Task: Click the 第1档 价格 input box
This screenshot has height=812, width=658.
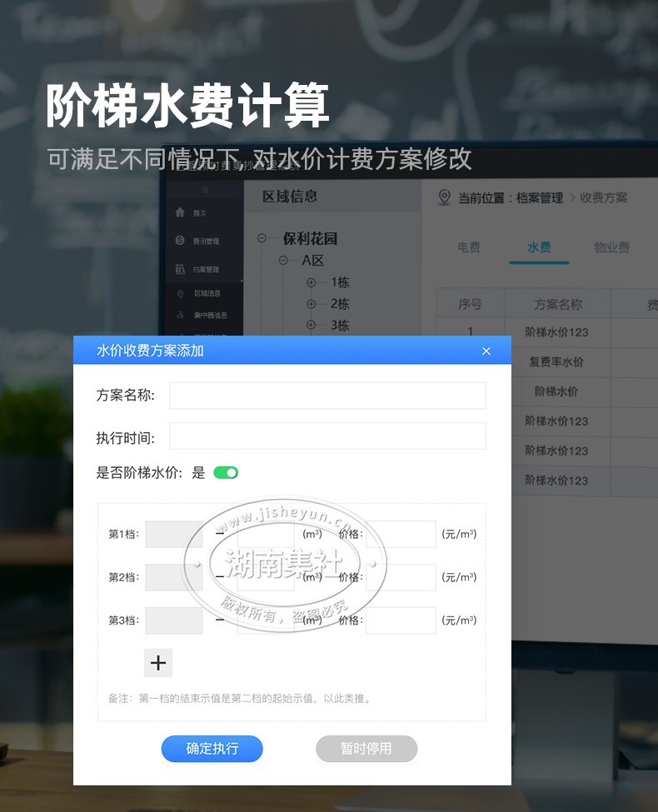Action: tap(401, 534)
